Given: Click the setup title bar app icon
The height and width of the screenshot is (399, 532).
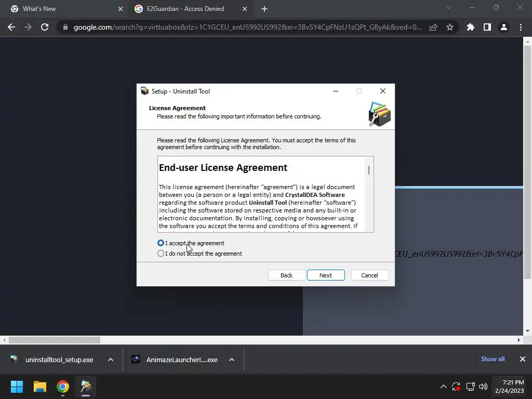Looking at the screenshot, I should (145, 91).
